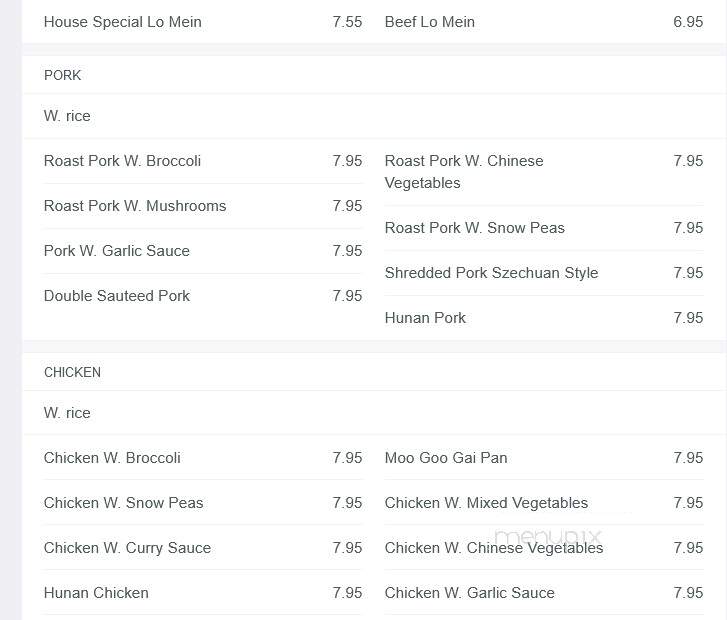Choose Roast Pork W. Chinese Vegetables
Image resolution: width=727 pixels, height=620 pixels.
(464, 172)
